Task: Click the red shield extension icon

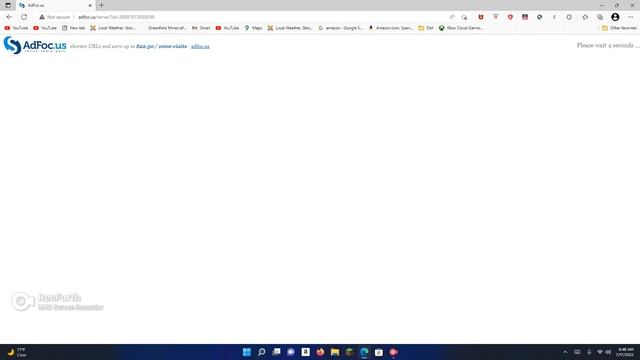Action: coord(510,17)
